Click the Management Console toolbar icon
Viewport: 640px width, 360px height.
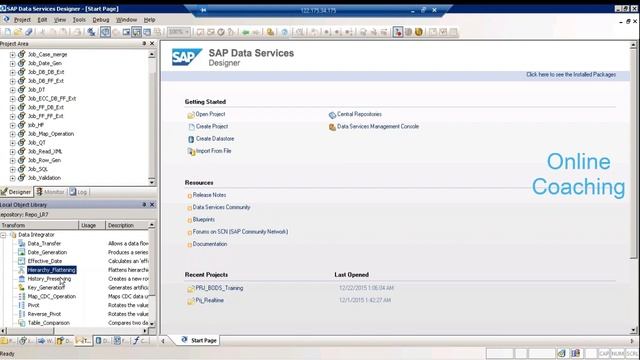pyautogui.click(x=270, y=32)
